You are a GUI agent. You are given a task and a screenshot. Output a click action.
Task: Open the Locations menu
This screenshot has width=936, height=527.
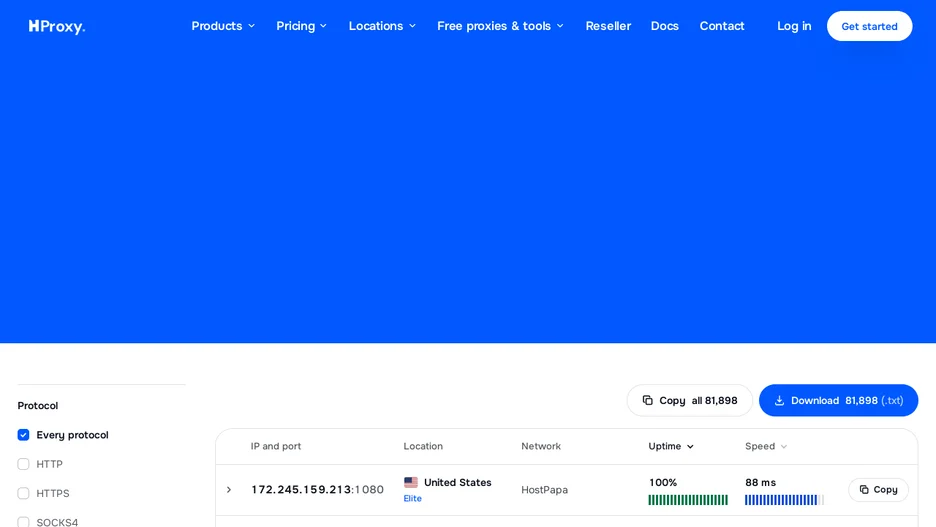[382, 26]
